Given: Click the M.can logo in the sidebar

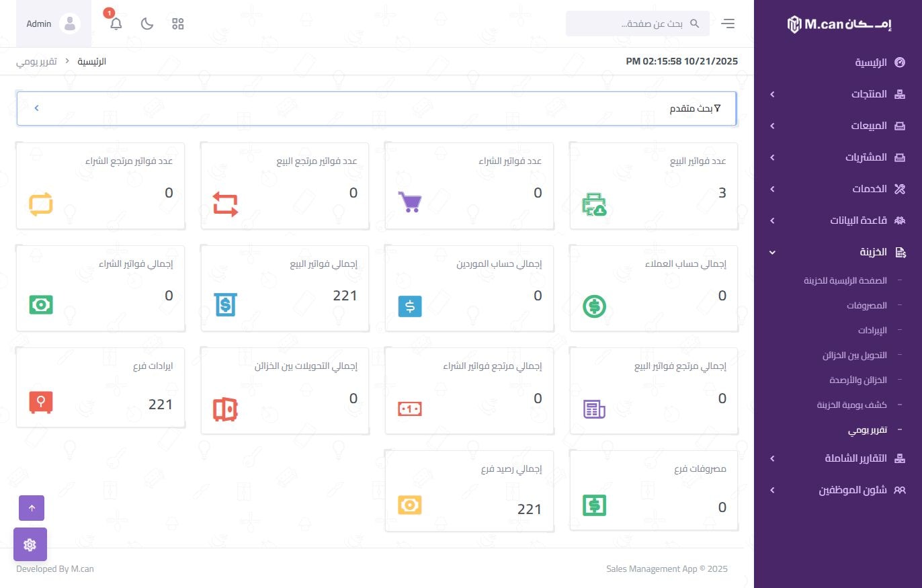Looking at the screenshot, I should (839, 24).
